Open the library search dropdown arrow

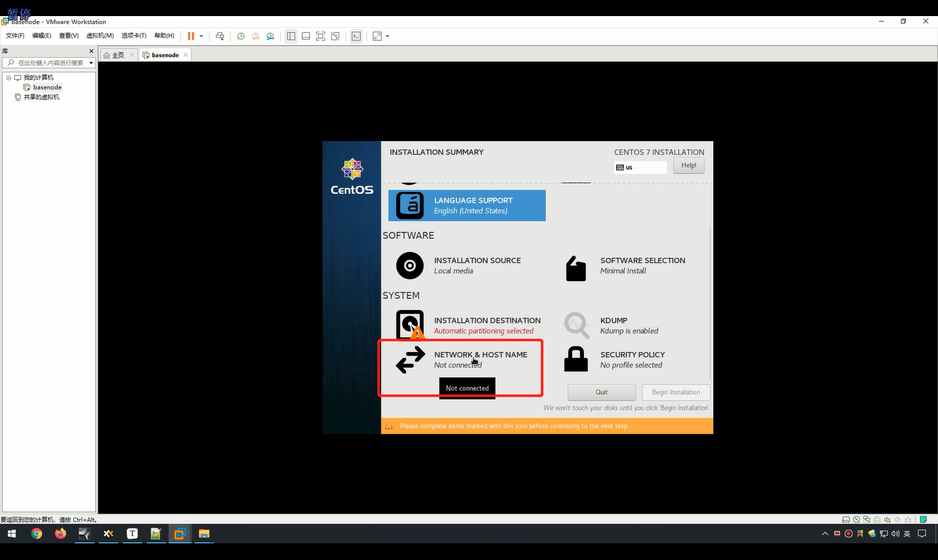point(91,63)
